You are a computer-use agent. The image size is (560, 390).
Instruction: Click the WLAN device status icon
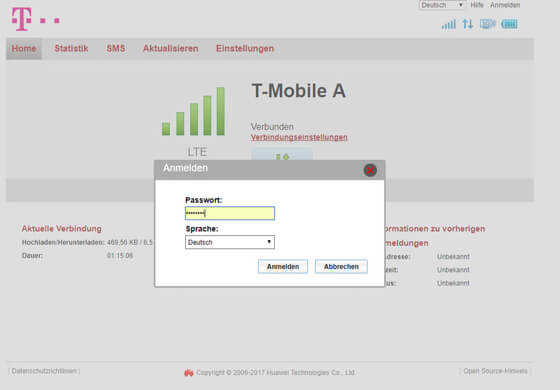487,24
